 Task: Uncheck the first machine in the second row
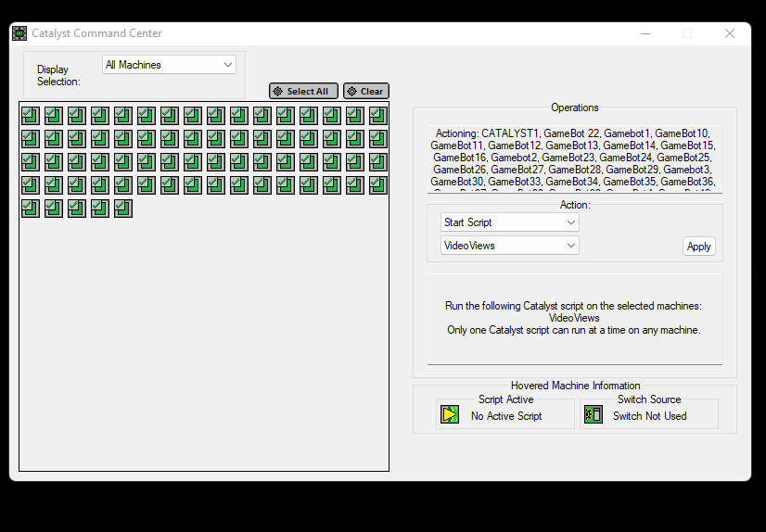[x=30, y=138]
